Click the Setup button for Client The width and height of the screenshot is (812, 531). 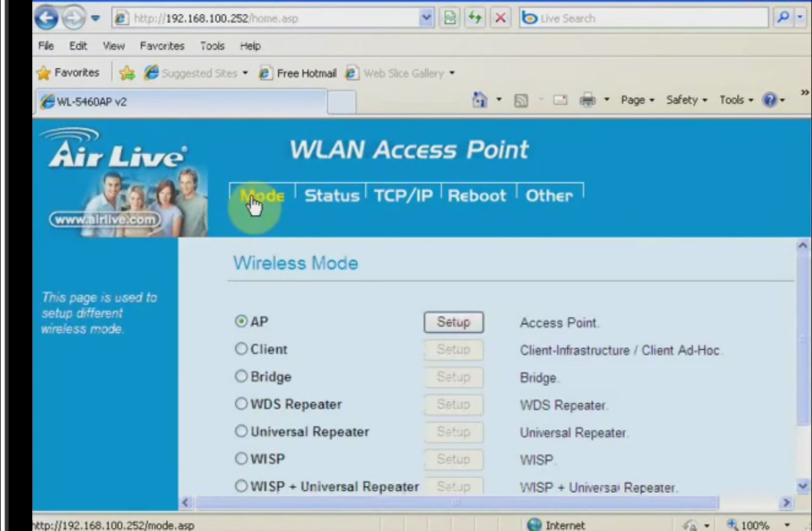point(453,350)
